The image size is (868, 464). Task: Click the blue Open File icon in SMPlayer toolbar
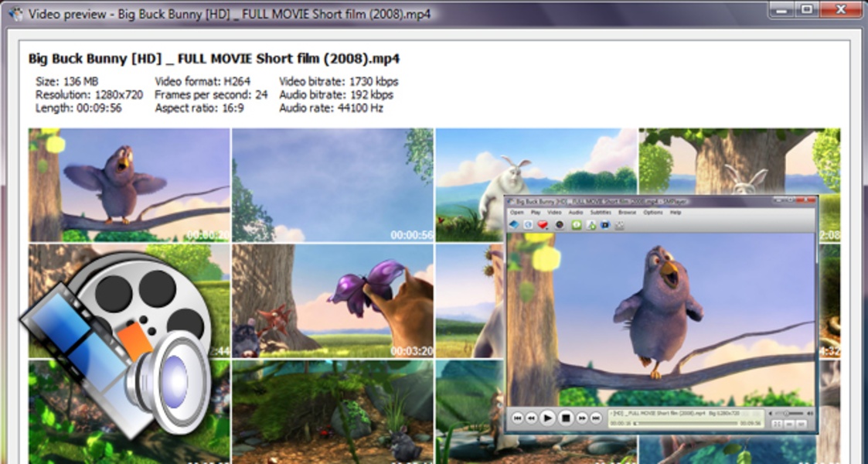click(514, 225)
